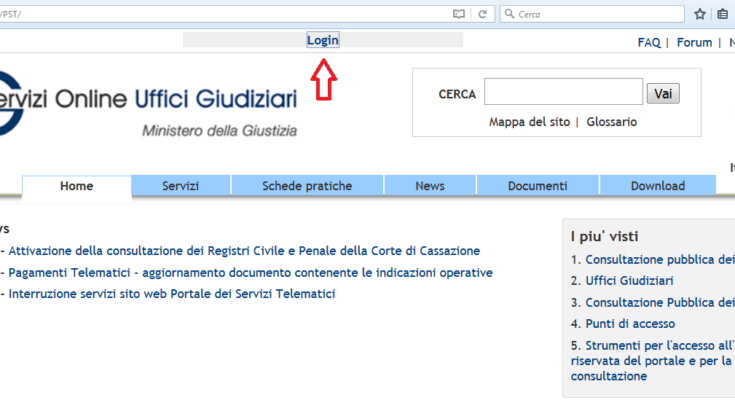Open Strumenti per l'accesso link
Image resolution: width=735 pixels, height=400 pixels.
[x=652, y=361]
